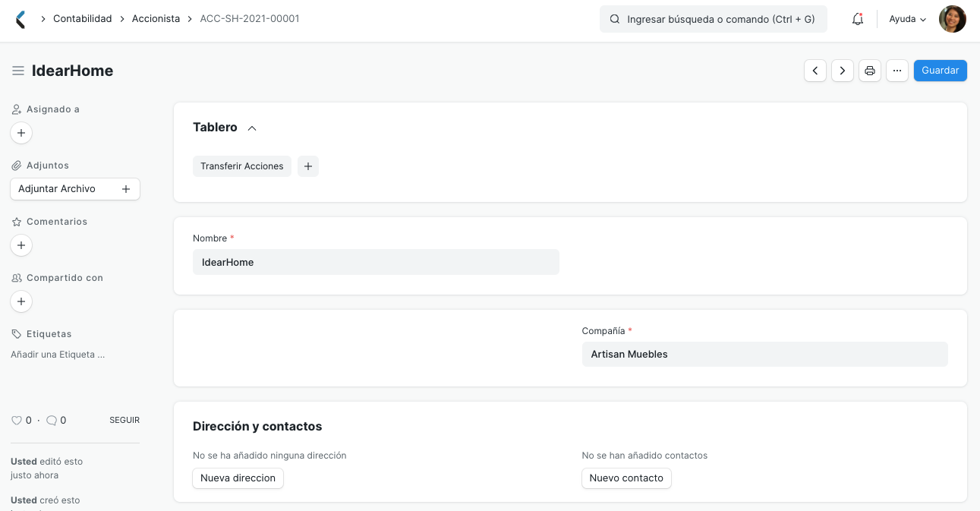Print this document

coord(870,71)
